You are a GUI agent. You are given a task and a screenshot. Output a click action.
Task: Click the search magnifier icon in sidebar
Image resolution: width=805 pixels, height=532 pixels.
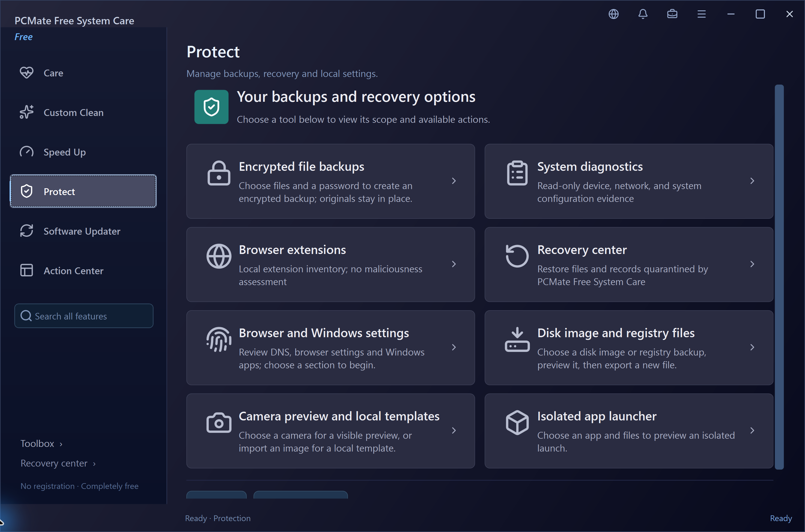click(x=26, y=316)
